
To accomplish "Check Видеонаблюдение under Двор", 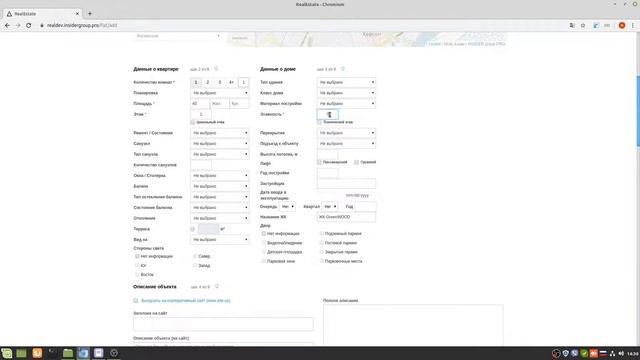I will pos(264,243).
